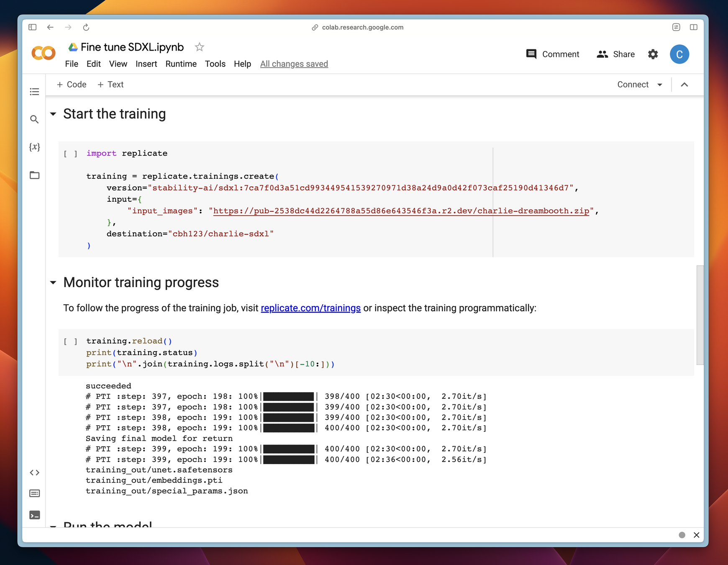Open the replicate.com/trainings link
The image size is (728, 565).
point(310,308)
